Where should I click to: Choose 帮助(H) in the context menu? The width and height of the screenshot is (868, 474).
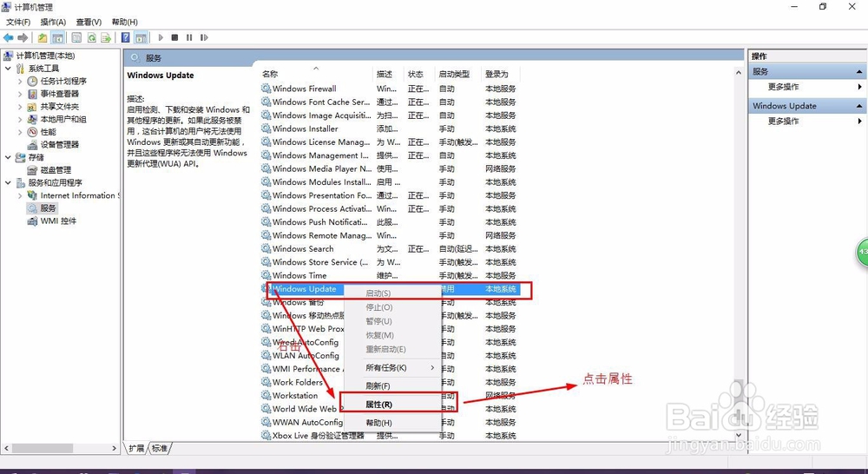click(x=392, y=423)
